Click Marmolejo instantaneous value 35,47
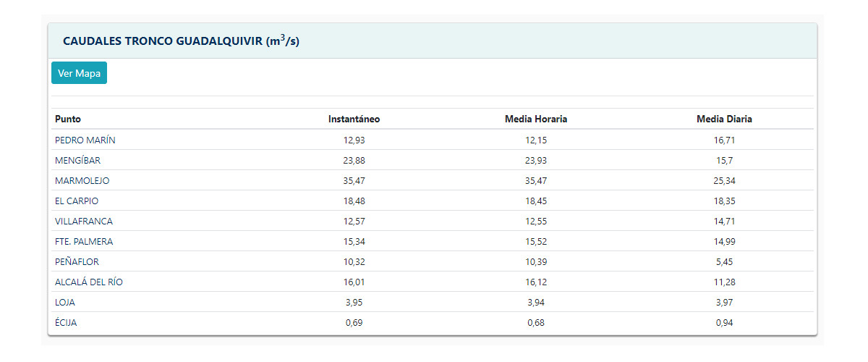 [354, 180]
